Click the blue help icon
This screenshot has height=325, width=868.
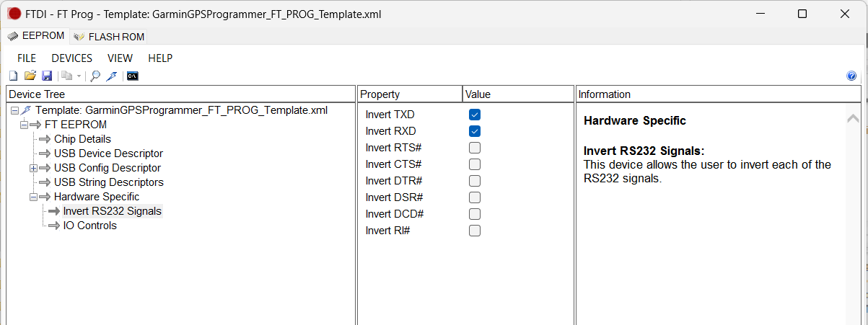click(851, 76)
